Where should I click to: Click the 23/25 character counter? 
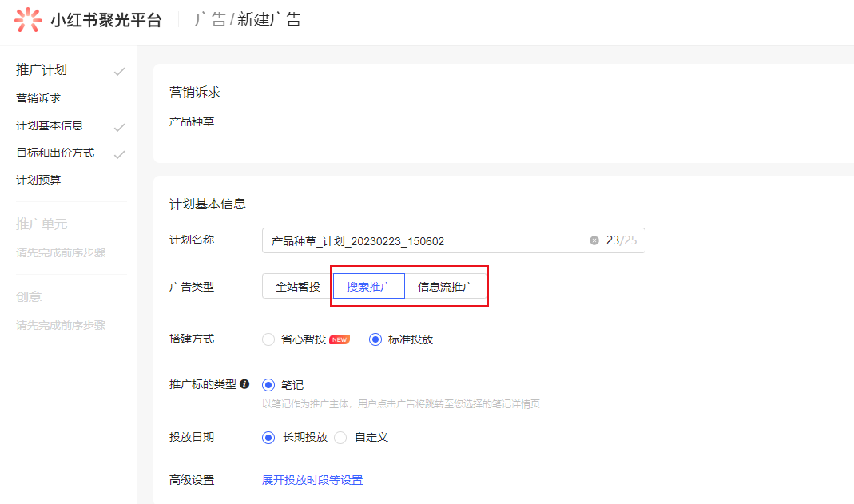pyautogui.click(x=622, y=240)
